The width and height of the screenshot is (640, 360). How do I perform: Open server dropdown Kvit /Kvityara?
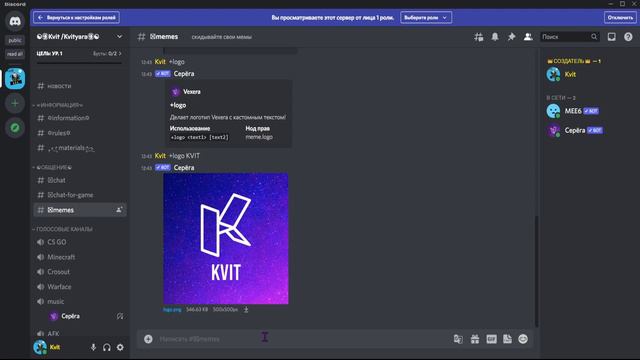80,36
